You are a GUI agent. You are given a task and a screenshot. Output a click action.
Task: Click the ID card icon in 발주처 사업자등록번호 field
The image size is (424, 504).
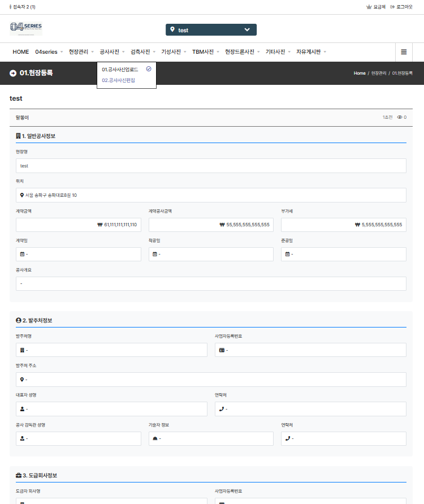(222, 350)
